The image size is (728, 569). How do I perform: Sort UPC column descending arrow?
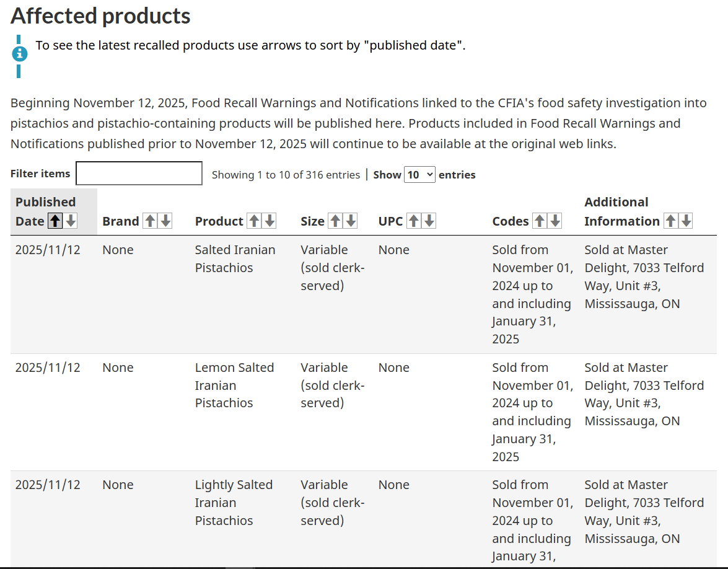pos(429,221)
